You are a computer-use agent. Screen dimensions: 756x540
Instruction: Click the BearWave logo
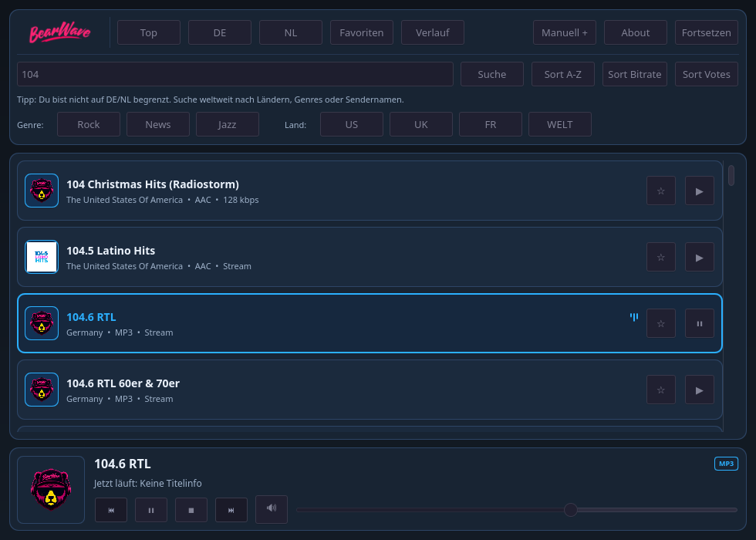click(60, 32)
